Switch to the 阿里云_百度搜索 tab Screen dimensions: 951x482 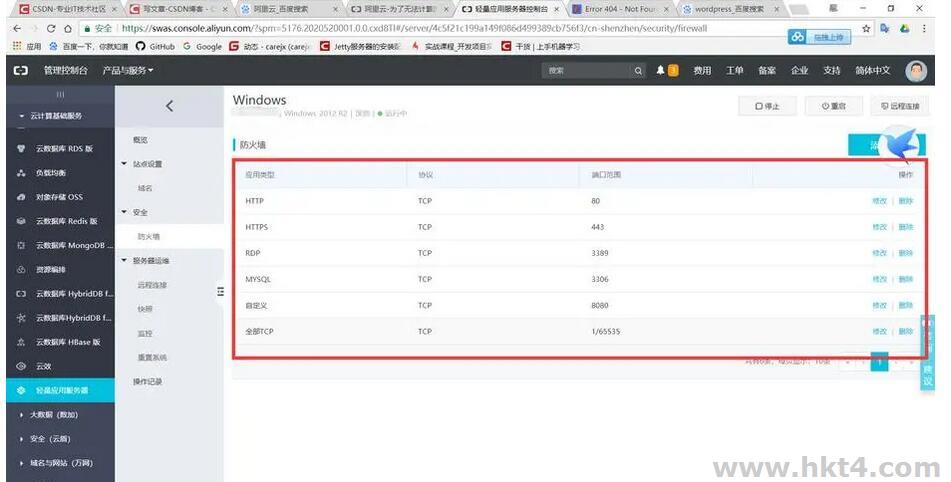[x=289, y=9]
